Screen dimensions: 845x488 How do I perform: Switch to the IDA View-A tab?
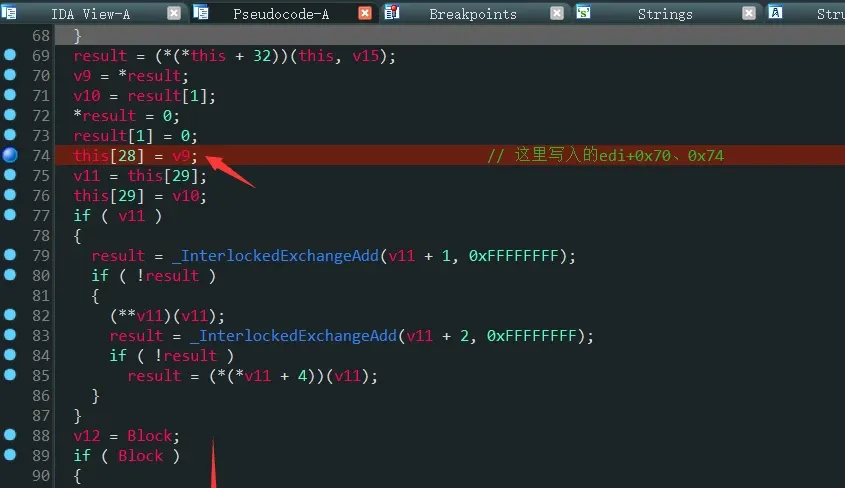tap(91, 13)
